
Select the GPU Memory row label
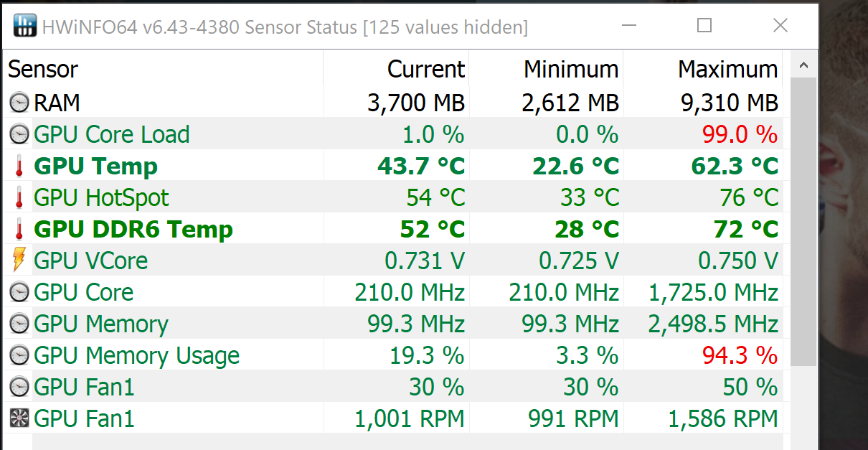click(x=101, y=324)
